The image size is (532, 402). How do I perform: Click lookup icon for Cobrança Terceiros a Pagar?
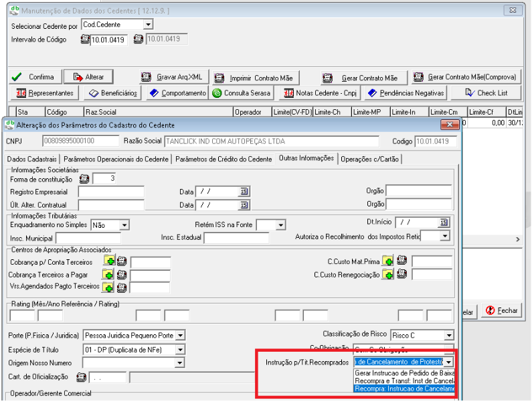tap(121, 275)
